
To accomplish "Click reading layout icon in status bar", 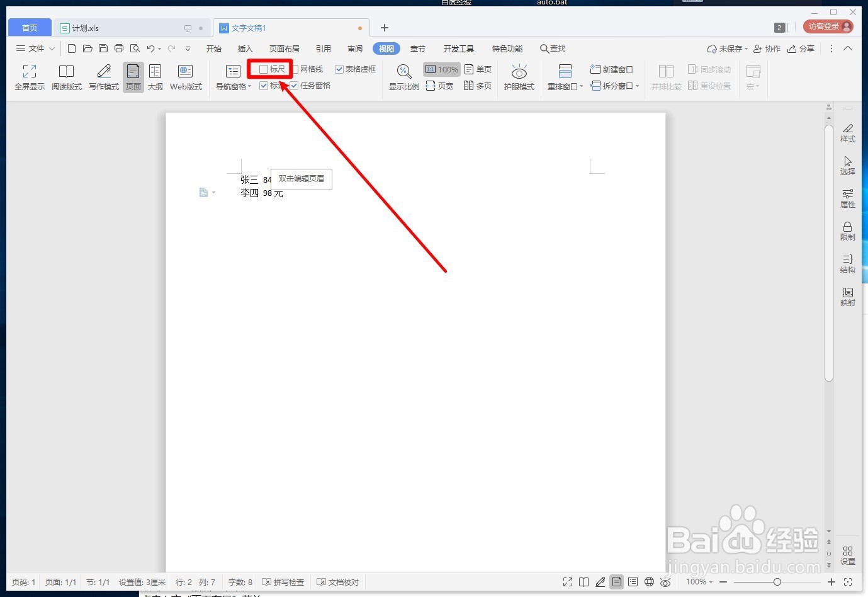I will click(x=584, y=582).
